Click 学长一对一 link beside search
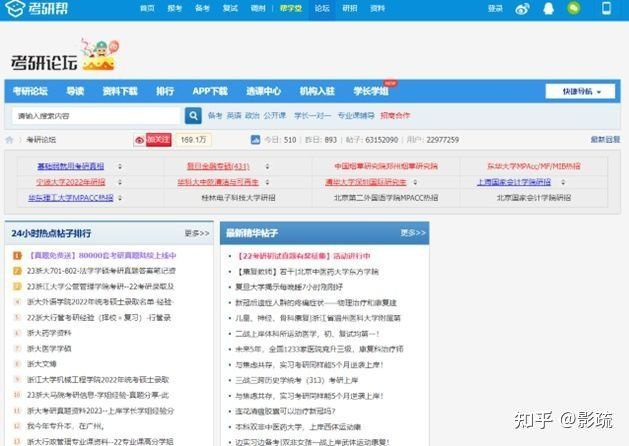The height and width of the screenshot is (446, 629). [312, 116]
